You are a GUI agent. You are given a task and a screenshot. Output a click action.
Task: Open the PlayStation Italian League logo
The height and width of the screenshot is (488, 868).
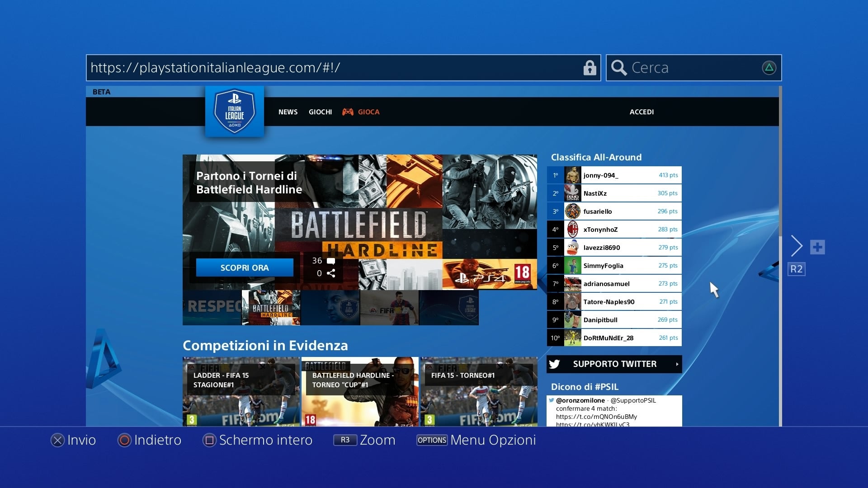[235, 111]
